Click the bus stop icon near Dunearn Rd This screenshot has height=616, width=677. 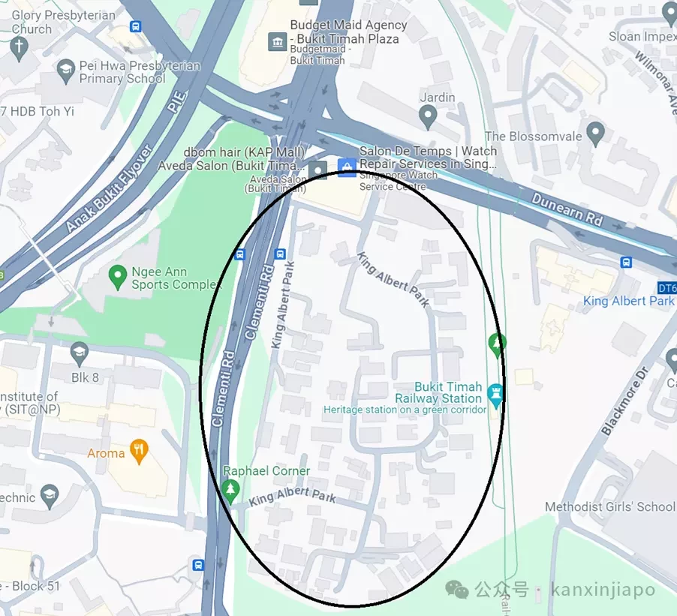[626, 262]
